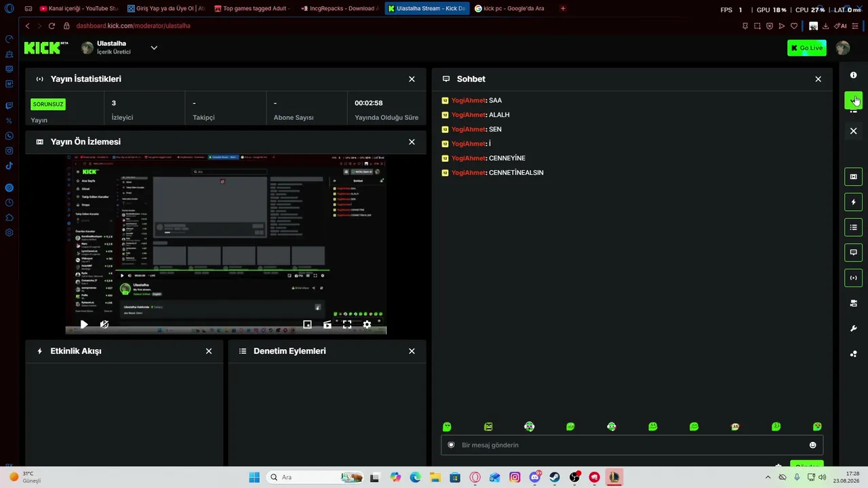The width and height of the screenshot is (868, 488).
Task: Show hidden system tray icons chevron
Action: 768,477
